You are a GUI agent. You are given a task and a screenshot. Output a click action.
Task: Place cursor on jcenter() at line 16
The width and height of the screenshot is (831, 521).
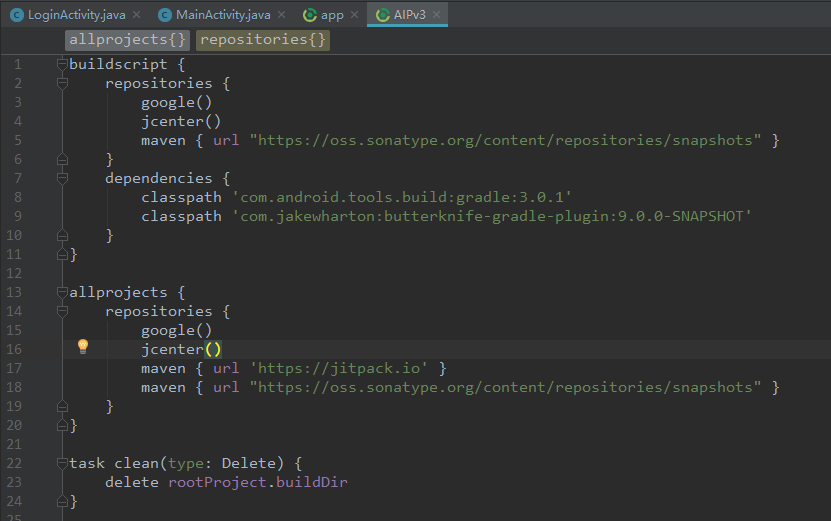(x=181, y=349)
